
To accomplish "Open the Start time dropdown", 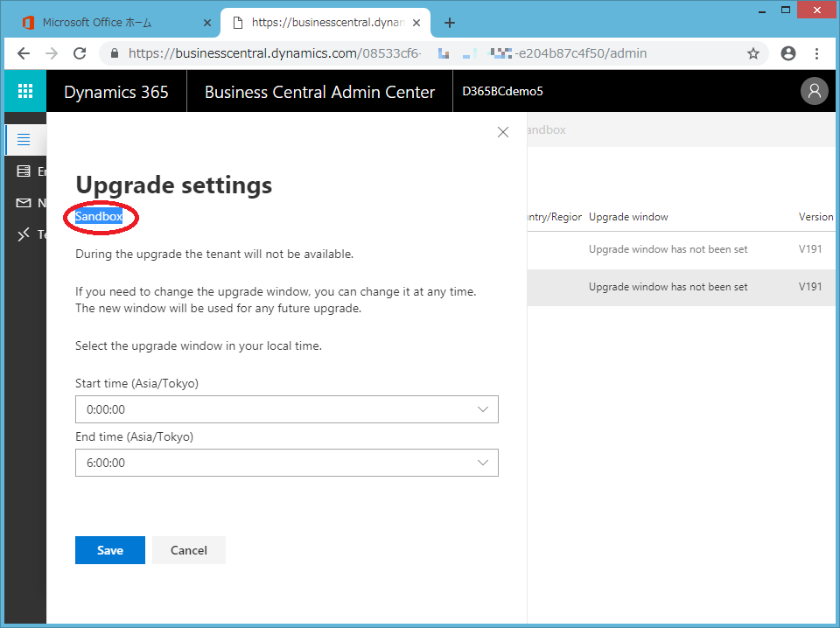I will pyautogui.click(x=287, y=409).
